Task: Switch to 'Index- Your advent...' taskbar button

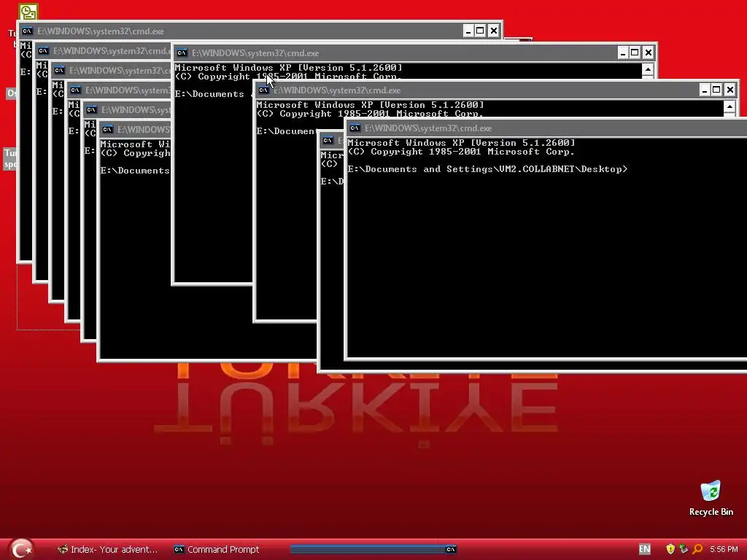Action: tap(107, 549)
